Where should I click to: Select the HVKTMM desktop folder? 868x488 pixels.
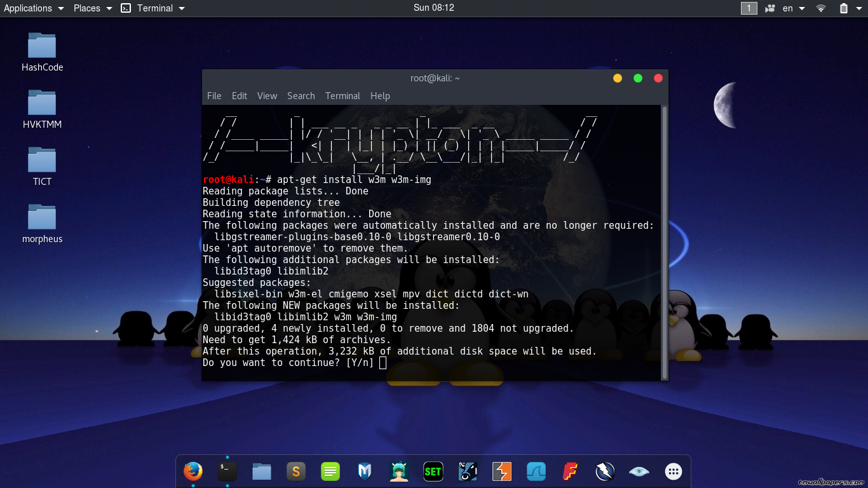(42, 109)
